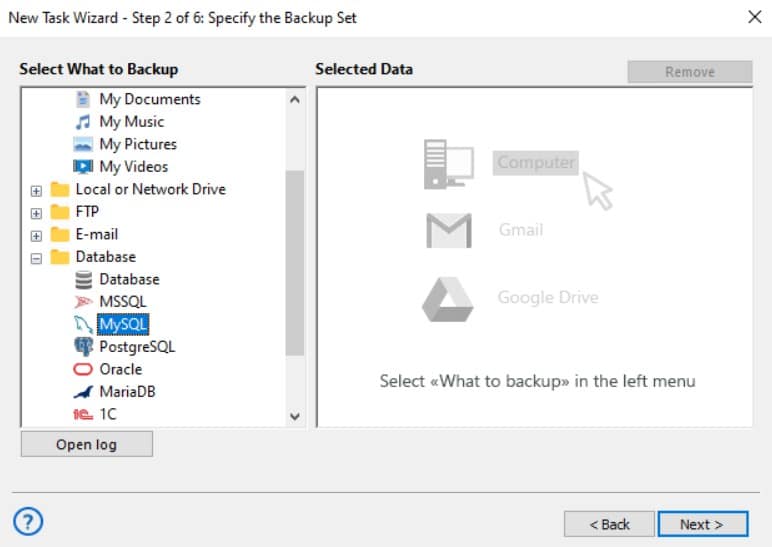772x547 pixels.
Task: Click the MariaDB seal icon
Action: tap(83, 392)
